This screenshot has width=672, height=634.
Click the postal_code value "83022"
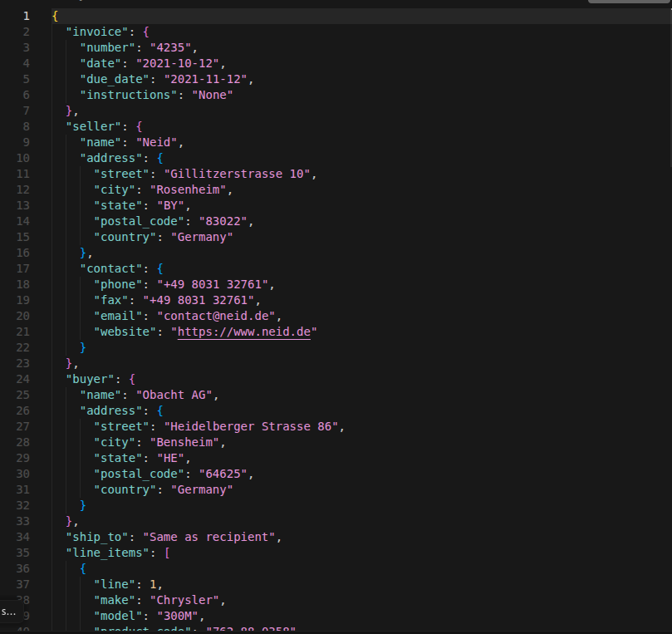pos(223,222)
